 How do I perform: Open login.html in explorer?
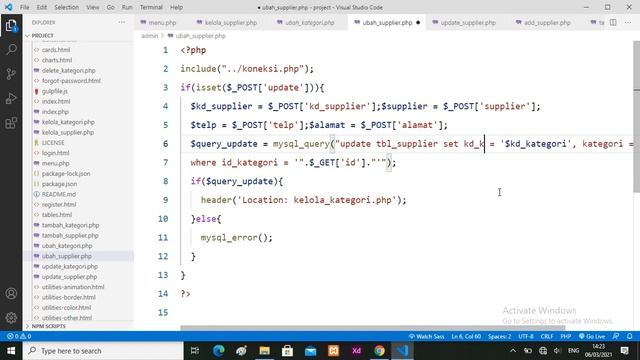tap(56, 153)
